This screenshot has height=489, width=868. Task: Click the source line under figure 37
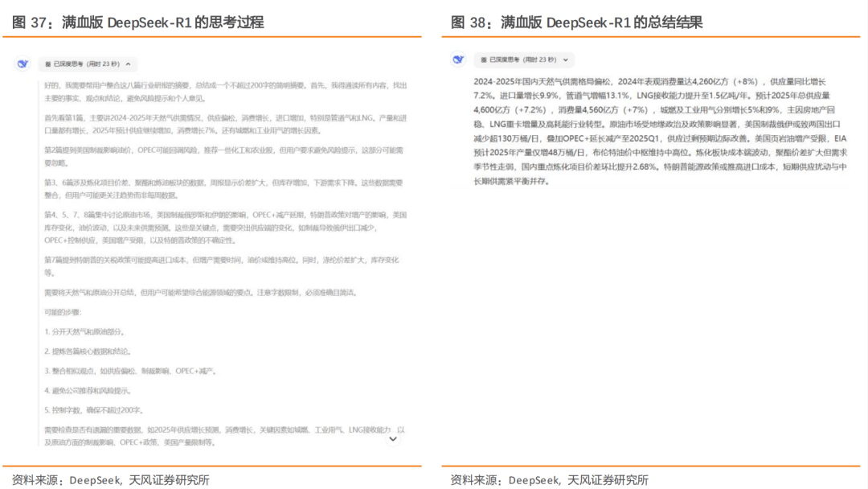click(111, 480)
